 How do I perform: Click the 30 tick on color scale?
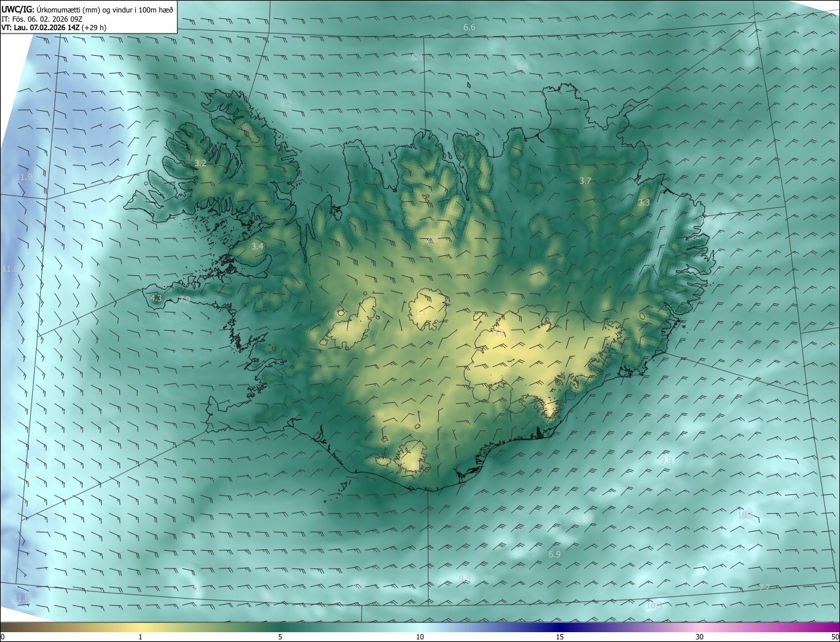[700, 637]
